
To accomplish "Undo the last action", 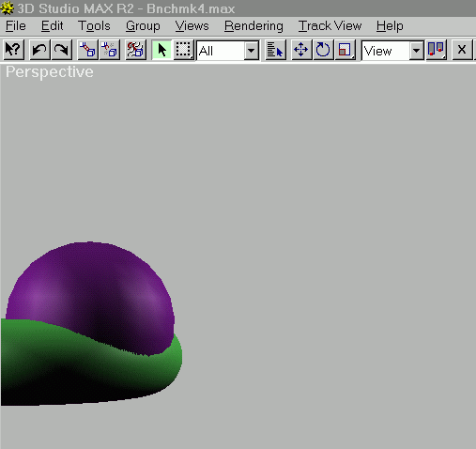I will pos(39,50).
